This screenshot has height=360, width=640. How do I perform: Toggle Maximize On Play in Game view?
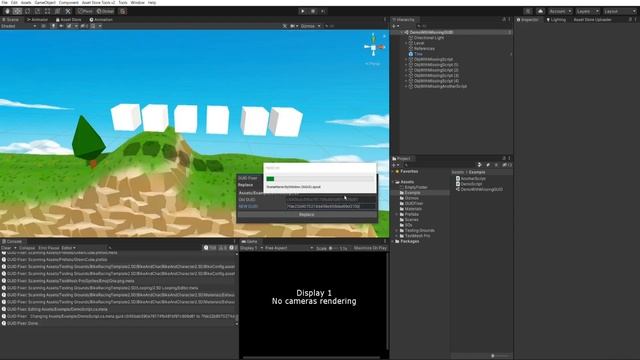click(370, 248)
